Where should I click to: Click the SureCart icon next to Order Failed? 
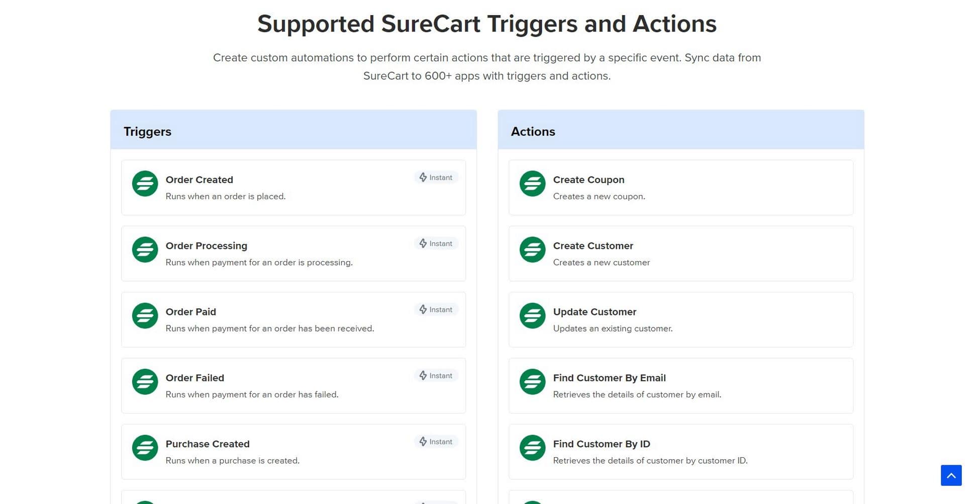coord(145,382)
